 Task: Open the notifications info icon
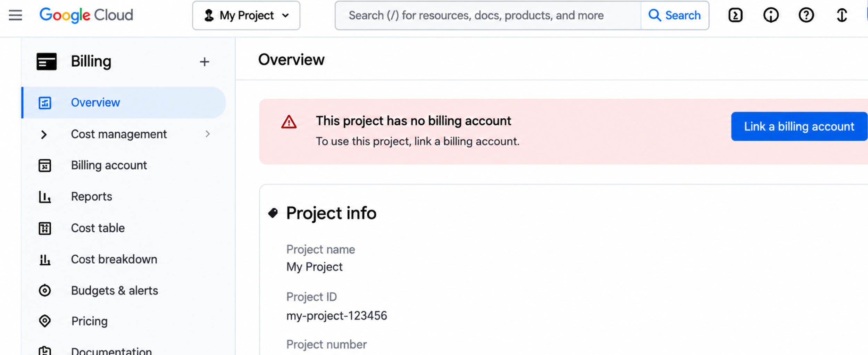click(771, 15)
